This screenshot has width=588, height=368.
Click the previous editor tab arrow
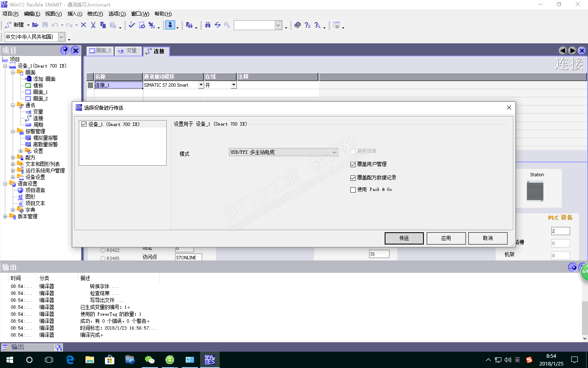click(x=563, y=51)
